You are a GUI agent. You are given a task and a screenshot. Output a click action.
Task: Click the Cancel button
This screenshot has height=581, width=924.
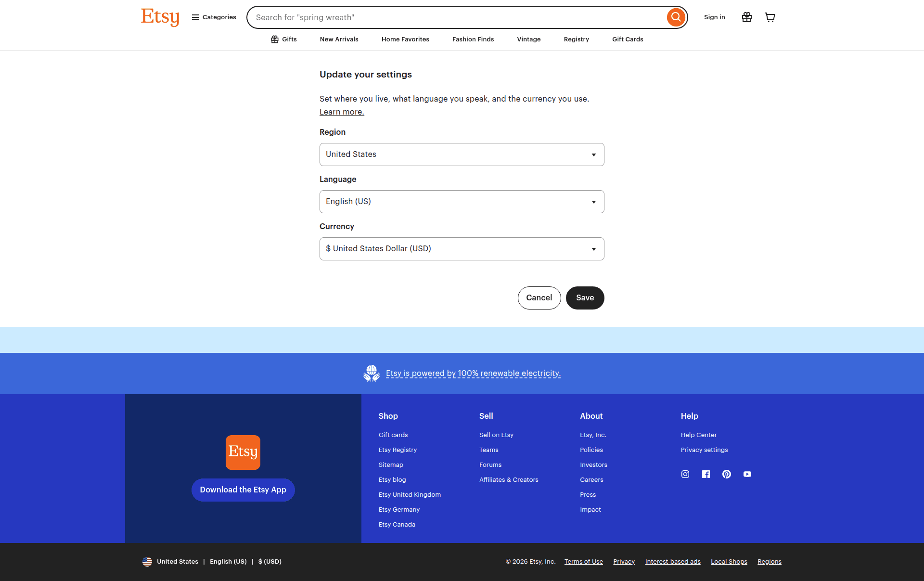coord(539,298)
